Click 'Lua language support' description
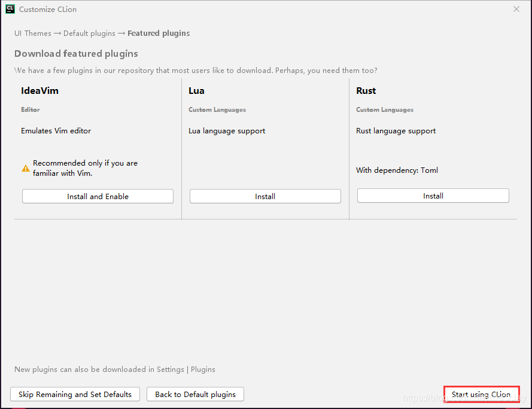Image resolution: width=532 pixels, height=409 pixels. 227,131
